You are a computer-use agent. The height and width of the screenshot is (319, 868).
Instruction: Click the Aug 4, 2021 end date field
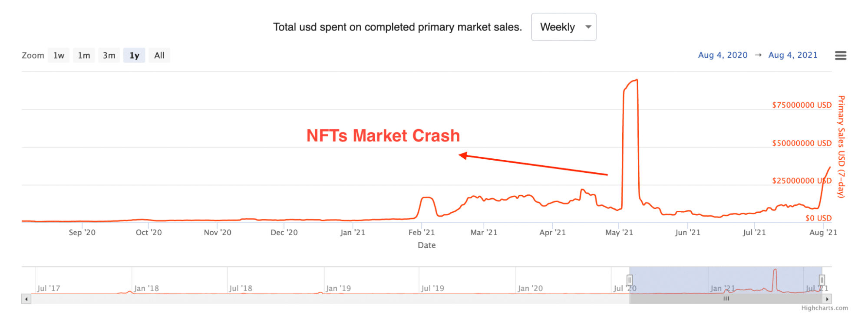[x=793, y=55]
